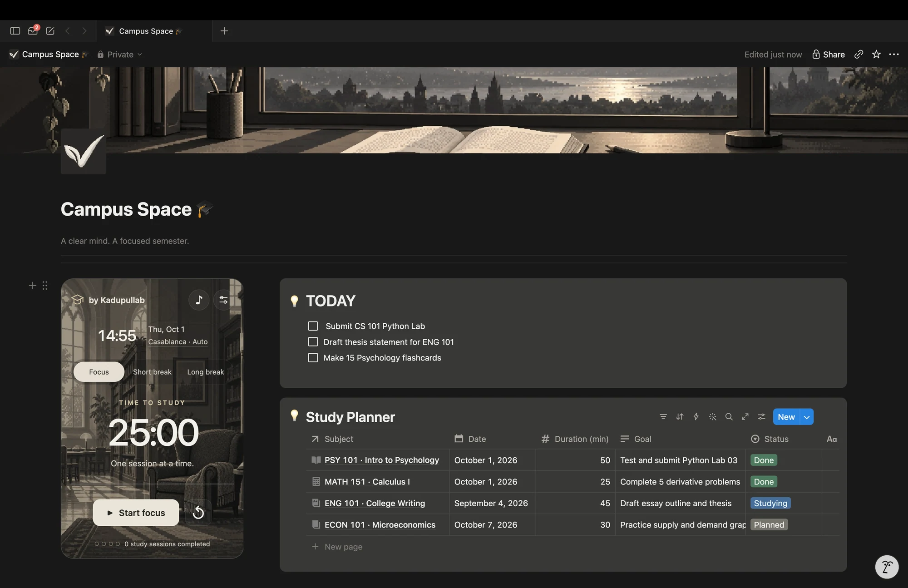Open the dropdown arrow beside New button

coord(807,417)
